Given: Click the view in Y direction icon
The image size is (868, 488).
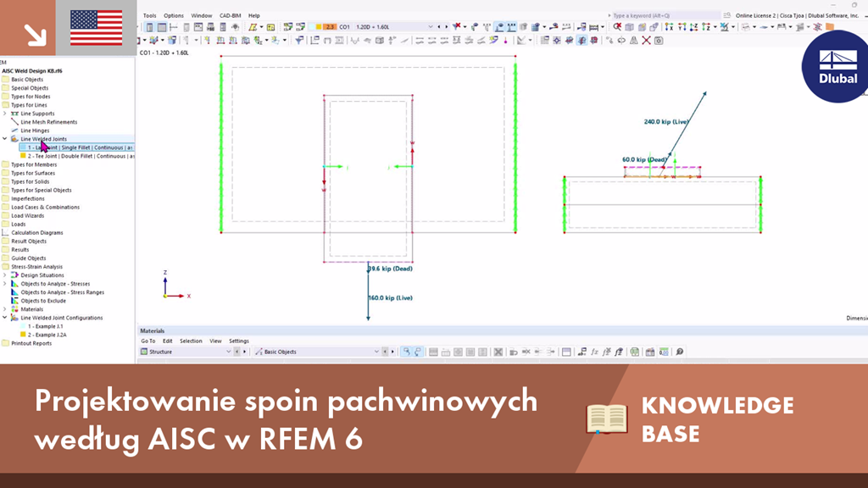Looking at the screenshot, I should (682, 26).
